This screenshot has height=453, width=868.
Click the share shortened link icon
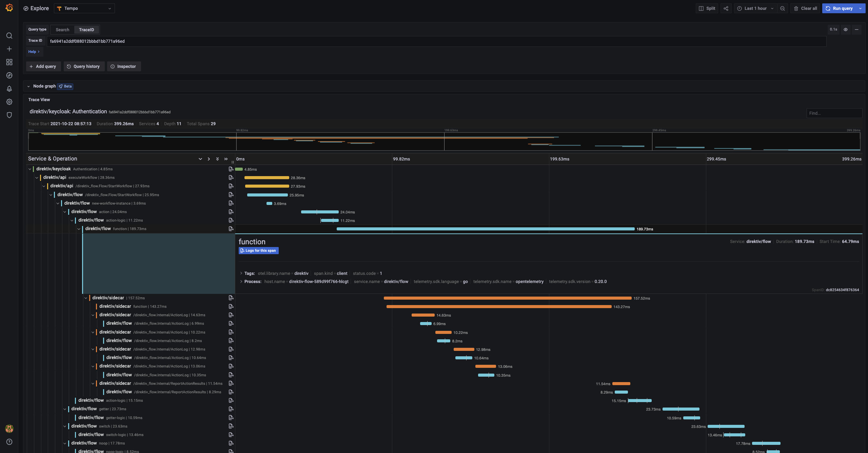726,8
